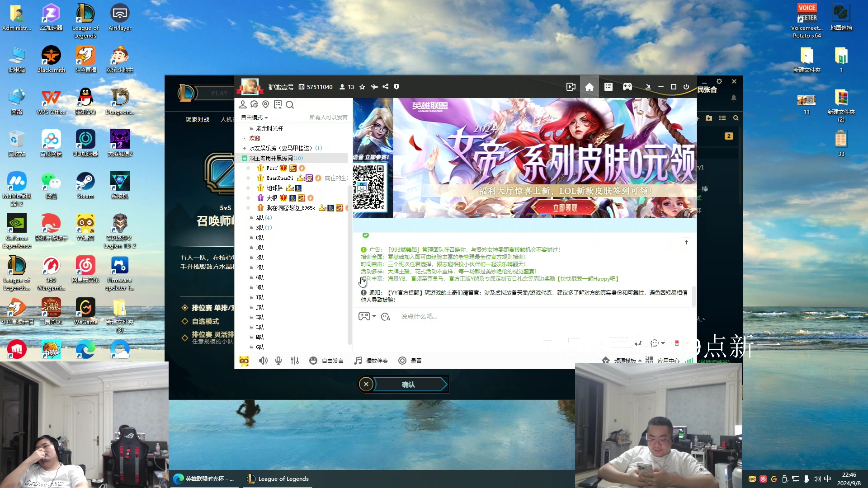
Task: Open 老余时光杯 channel entry
Action: tap(269, 128)
